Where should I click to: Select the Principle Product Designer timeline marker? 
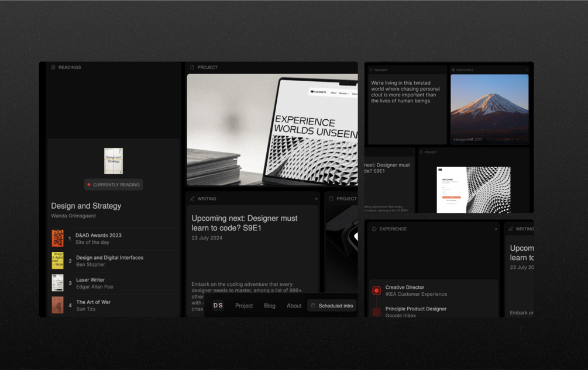tap(377, 312)
